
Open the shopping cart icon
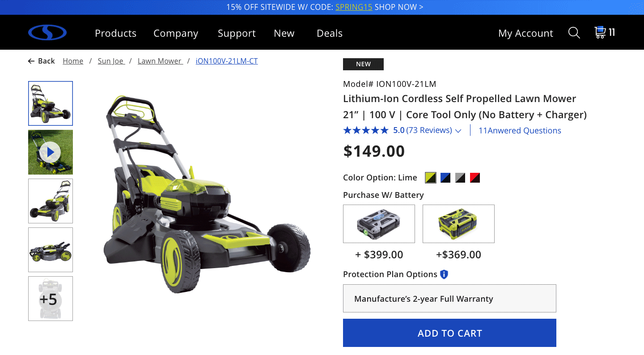pyautogui.click(x=600, y=32)
